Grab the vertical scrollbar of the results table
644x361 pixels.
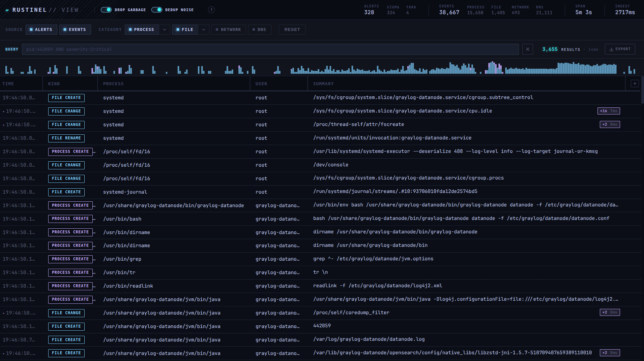point(642,90)
